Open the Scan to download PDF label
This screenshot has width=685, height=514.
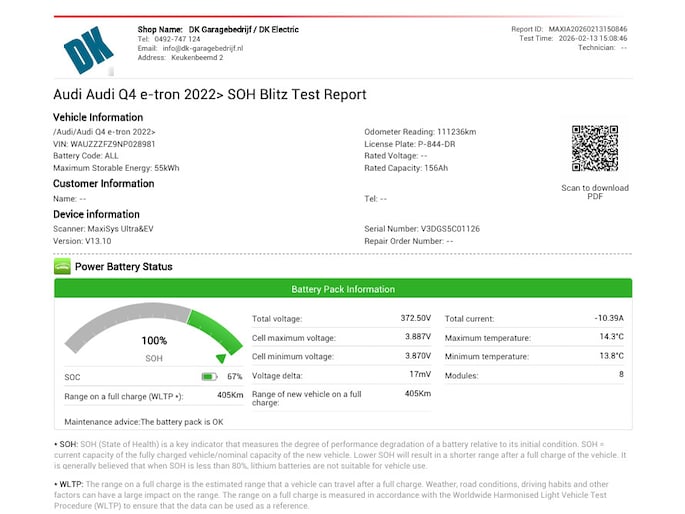[x=595, y=192]
